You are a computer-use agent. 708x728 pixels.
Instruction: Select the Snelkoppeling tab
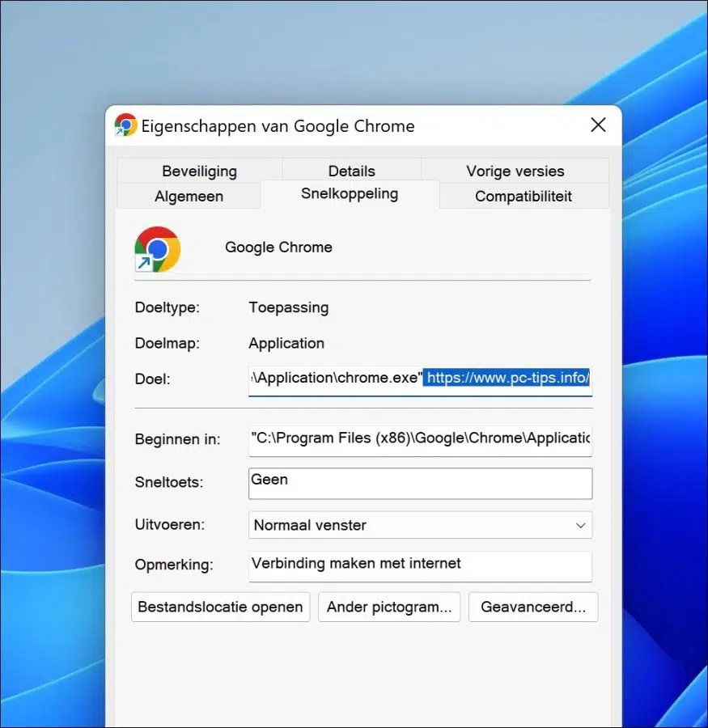pos(350,193)
